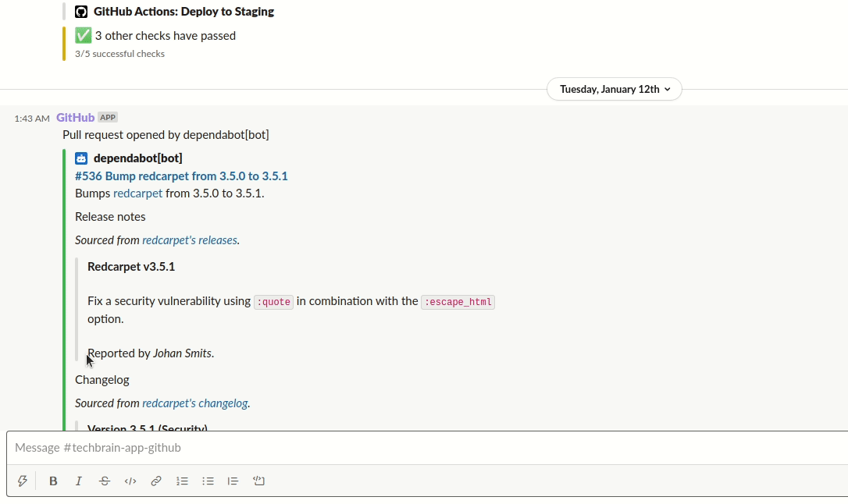Insert a hyperlink with the link icon

(x=156, y=481)
